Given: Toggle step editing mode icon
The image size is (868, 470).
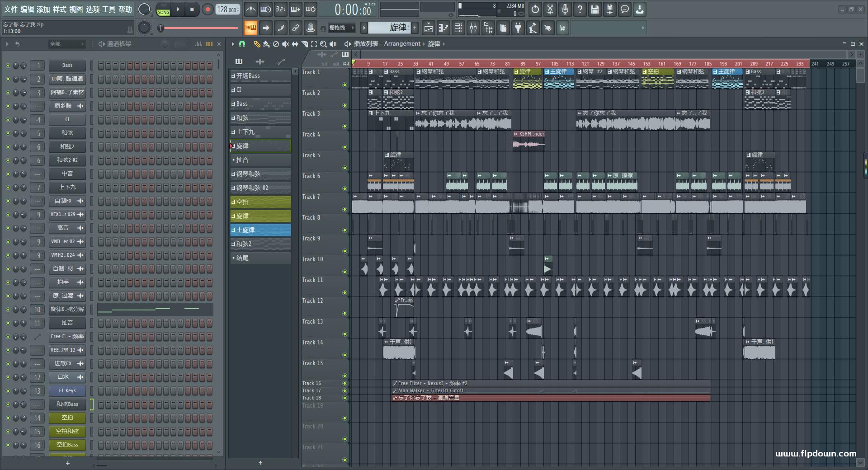Looking at the screenshot, I should [281, 28].
